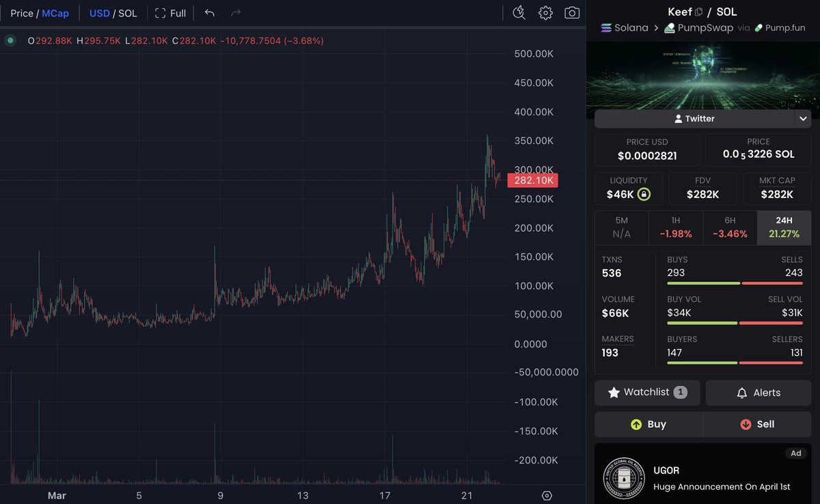Viewport: 820px width, 504px height.
Task: Open Alerts with the bell button
Action: (x=758, y=392)
